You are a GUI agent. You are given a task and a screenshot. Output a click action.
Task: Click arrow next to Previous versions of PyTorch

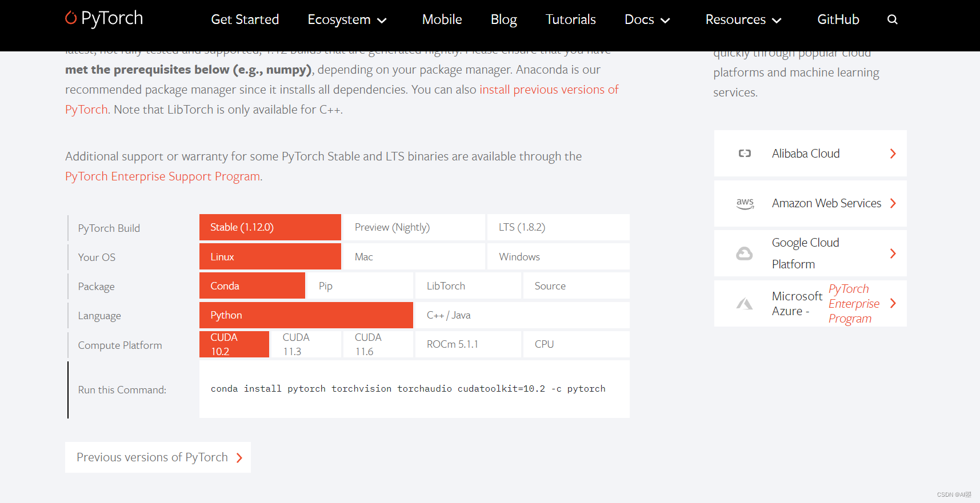click(x=239, y=458)
